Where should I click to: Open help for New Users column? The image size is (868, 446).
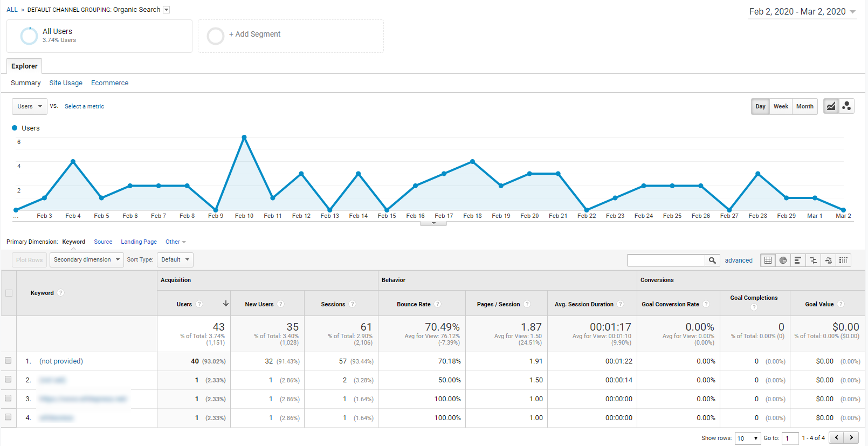click(281, 304)
